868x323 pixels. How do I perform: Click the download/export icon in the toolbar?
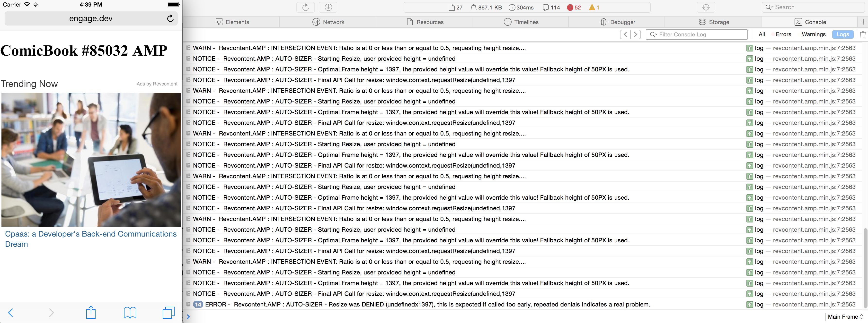[x=328, y=7]
